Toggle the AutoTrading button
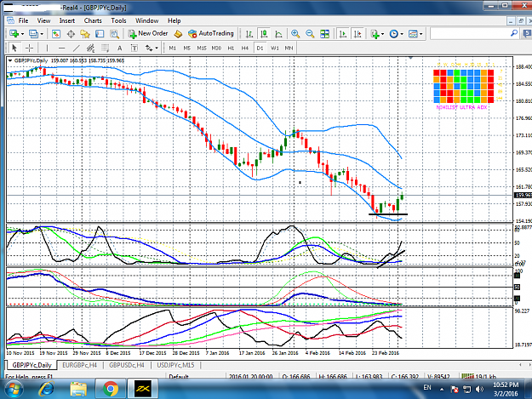Viewport: 532px width, 399px height. pos(211,33)
